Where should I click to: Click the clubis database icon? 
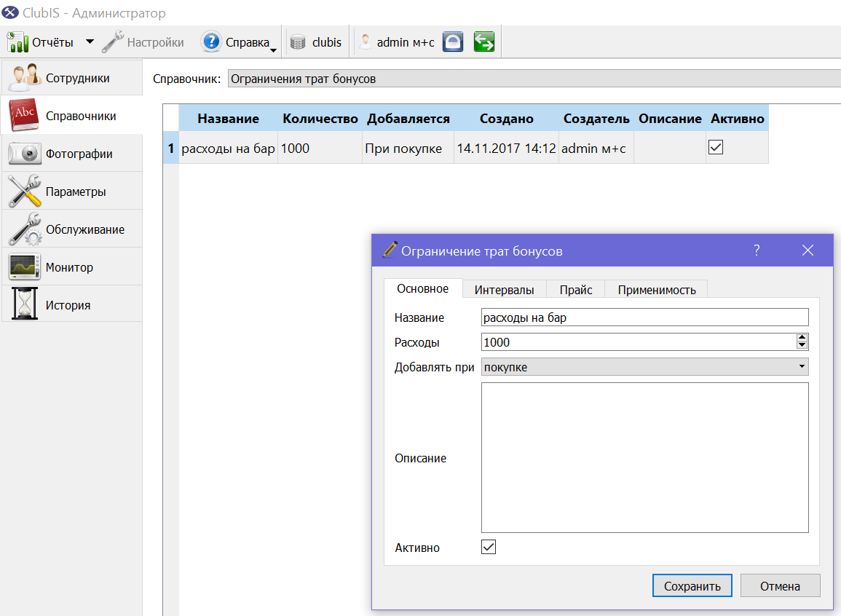tap(298, 42)
